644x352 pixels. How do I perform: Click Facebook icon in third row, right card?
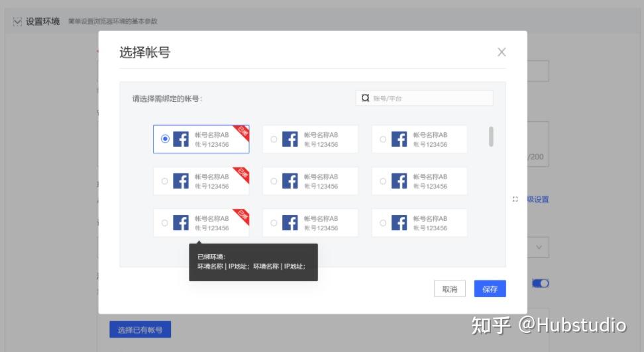tap(400, 223)
